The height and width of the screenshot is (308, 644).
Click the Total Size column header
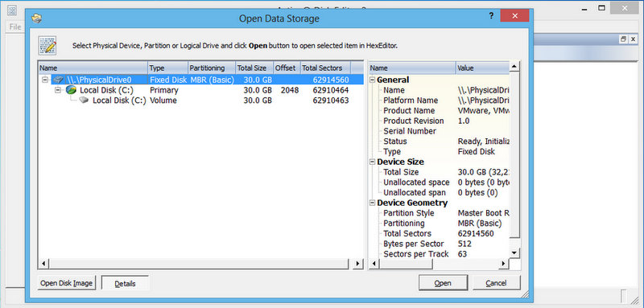pyautogui.click(x=254, y=68)
